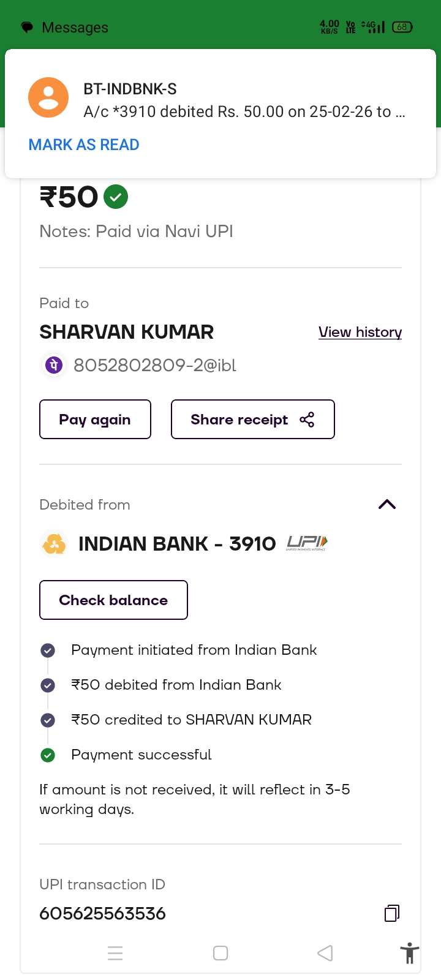Tap the transaction ID number 605625563536
441x980 pixels.
pyautogui.click(x=103, y=914)
